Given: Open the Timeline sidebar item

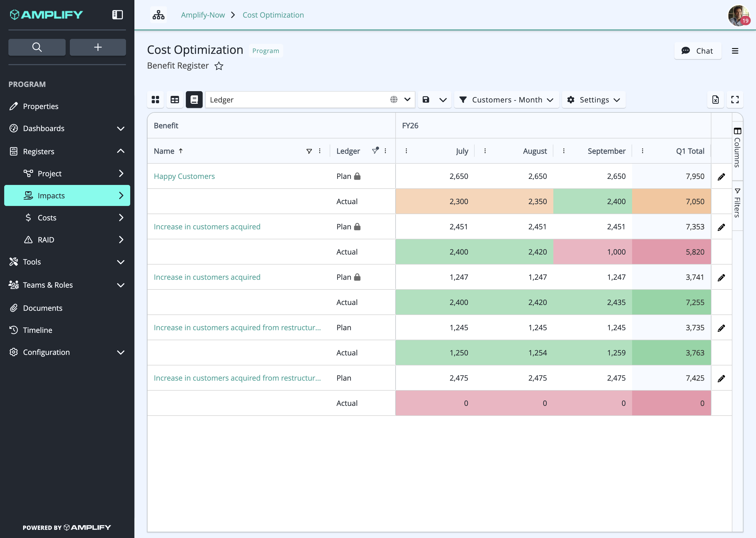Looking at the screenshot, I should click(x=67, y=330).
